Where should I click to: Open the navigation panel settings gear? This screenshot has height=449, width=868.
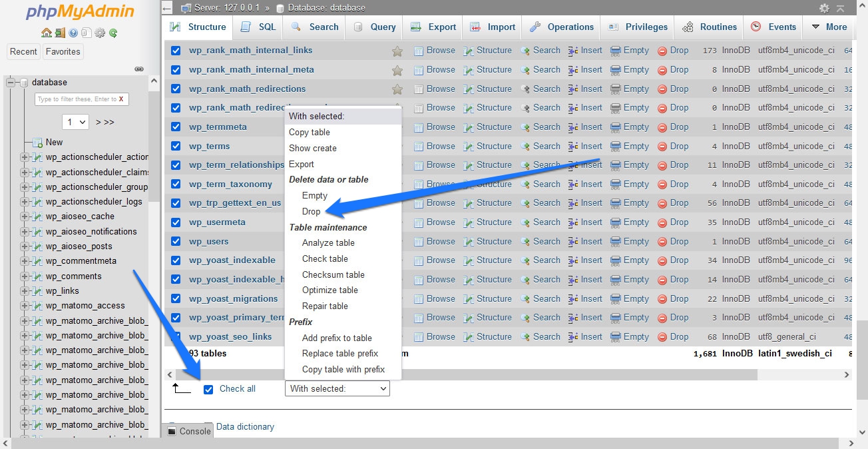pyautogui.click(x=100, y=33)
